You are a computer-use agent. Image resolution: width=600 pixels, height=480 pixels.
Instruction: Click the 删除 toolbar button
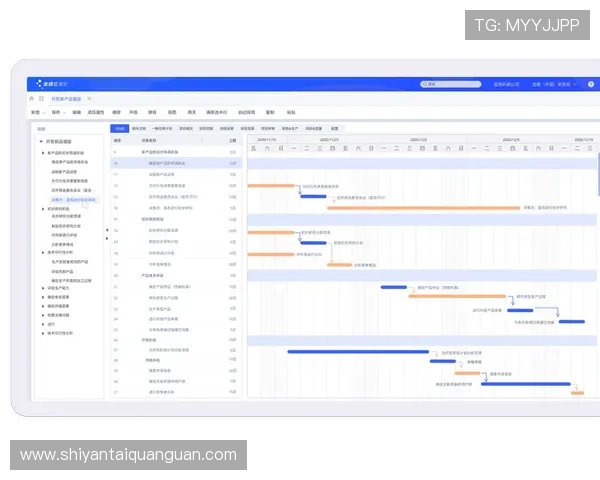[x=116, y=112]
